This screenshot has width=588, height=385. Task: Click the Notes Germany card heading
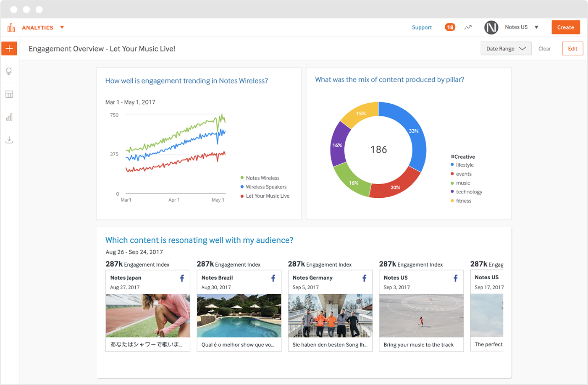[x=312, y=278]
